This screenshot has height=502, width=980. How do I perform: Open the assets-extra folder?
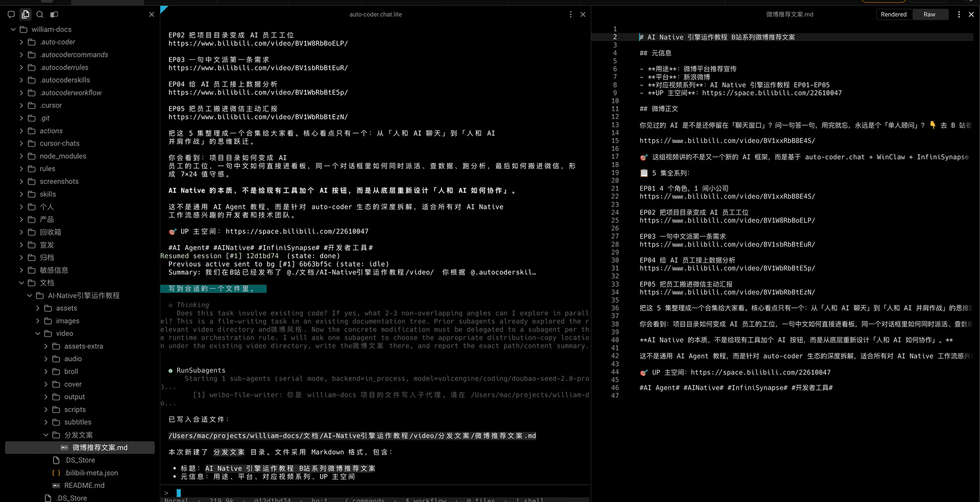tap(80, 346)
